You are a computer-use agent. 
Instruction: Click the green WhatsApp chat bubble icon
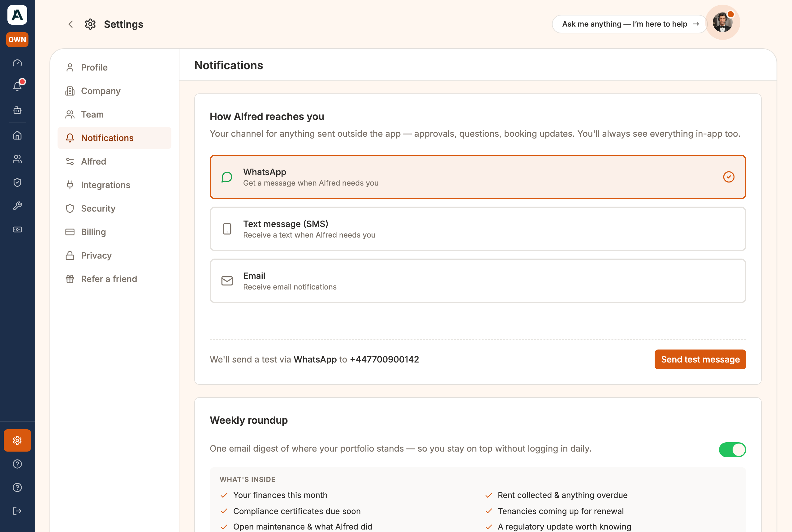pyautogui.click(x=227, y=177)
